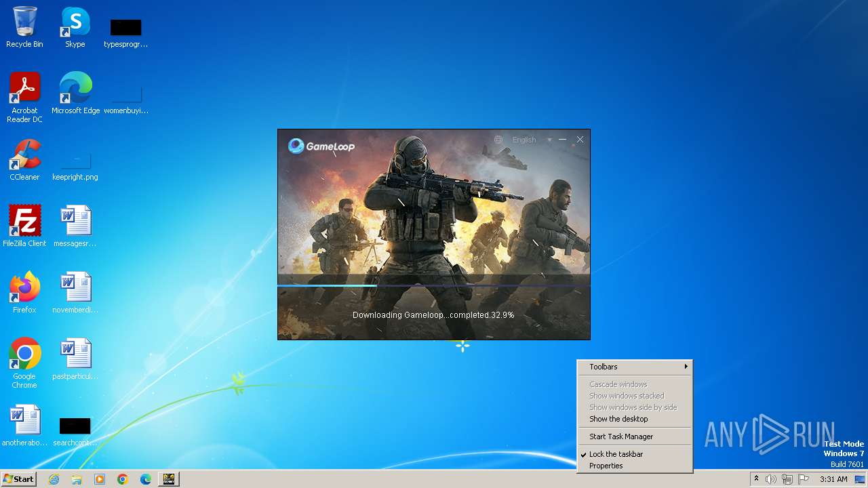Open the English language dropdown
868x488 pixels.
532,140
